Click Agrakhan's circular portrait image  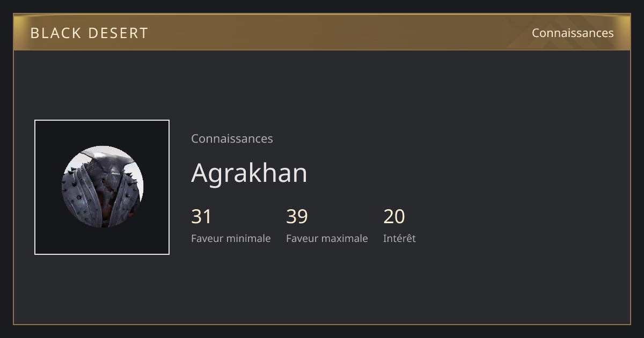point(103,187)
